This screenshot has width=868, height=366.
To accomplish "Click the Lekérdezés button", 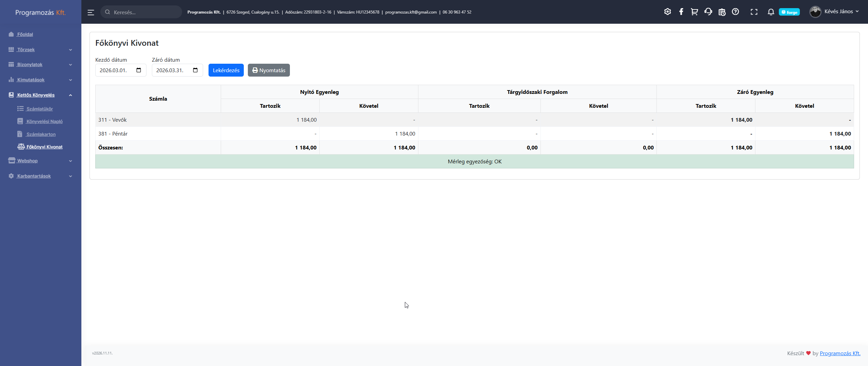I will (226, 70).
